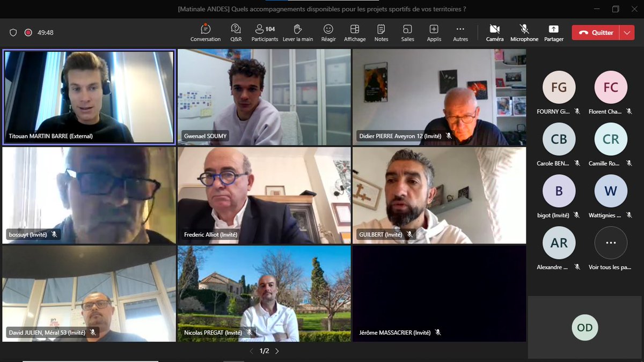This screenshot has height=362, width=644.
Task: Toggle the Caméra on or off
Action: (x=495, y=33)
